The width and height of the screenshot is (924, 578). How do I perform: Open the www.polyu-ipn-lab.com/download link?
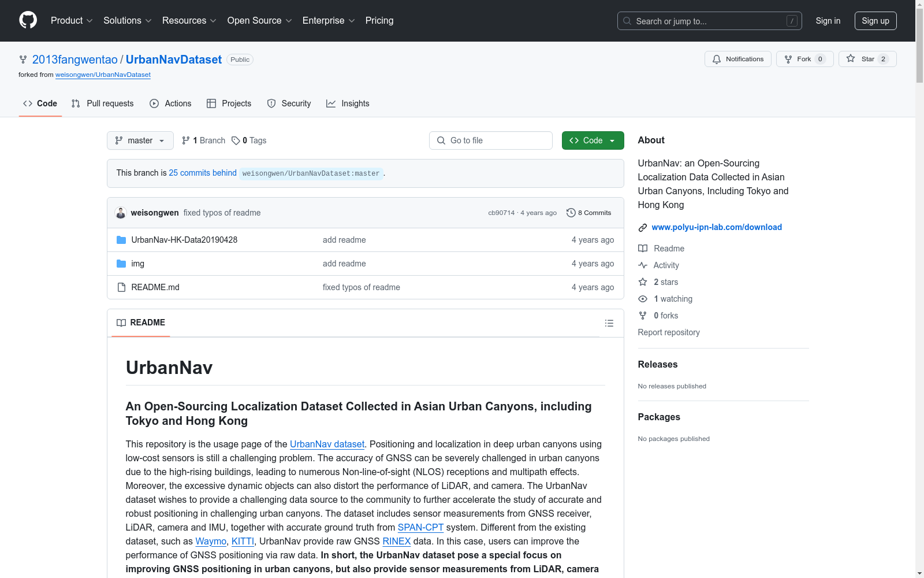click(717, 227)
